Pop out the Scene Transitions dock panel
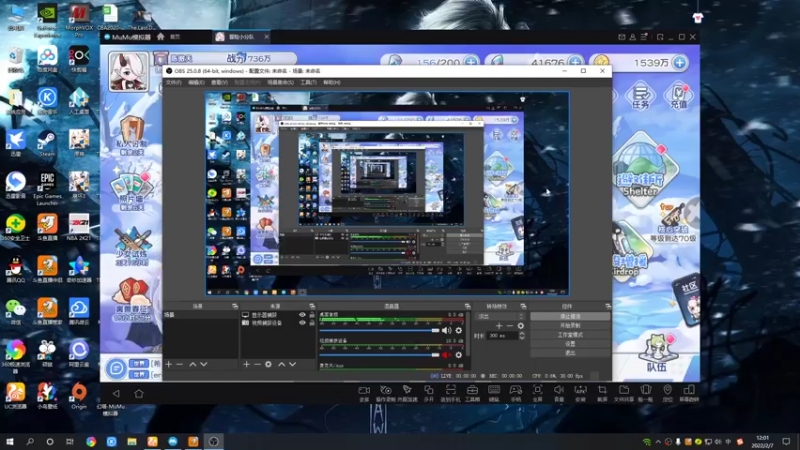The image size is (800, 450). click(523, 306)
